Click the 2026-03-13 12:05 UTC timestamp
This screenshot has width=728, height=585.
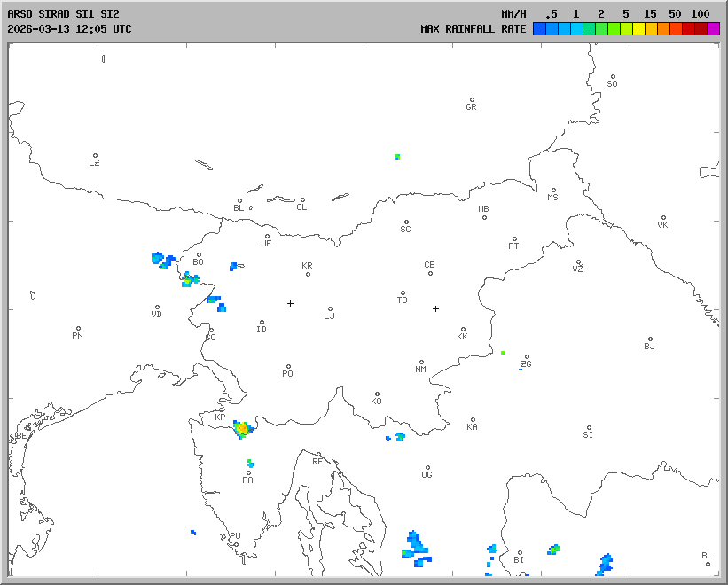[69, 29]
